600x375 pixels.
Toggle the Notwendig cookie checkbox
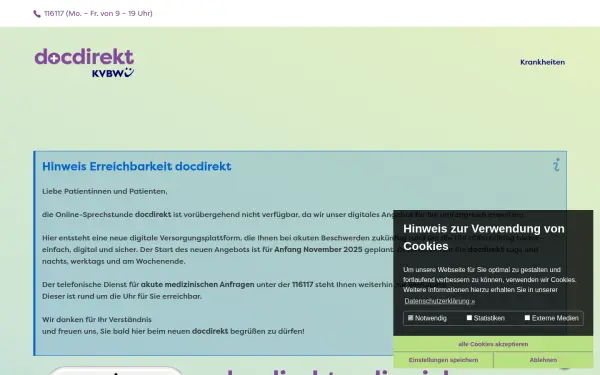[411, 318]
